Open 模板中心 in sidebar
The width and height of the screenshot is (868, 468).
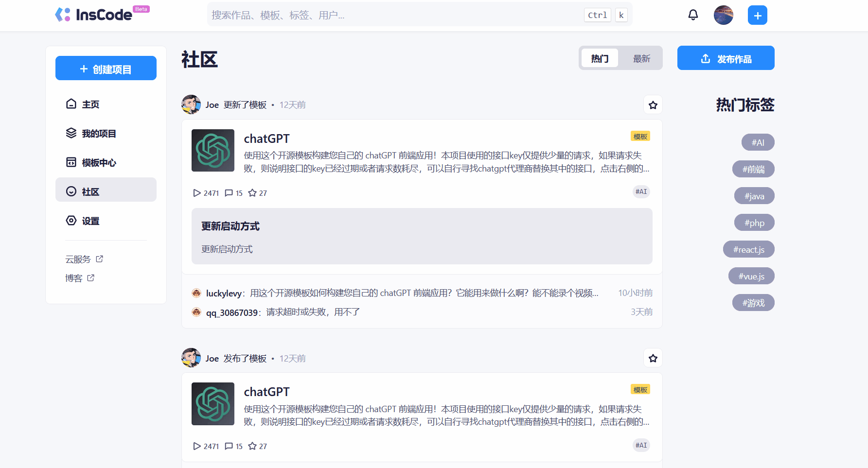tap(106, 162)
